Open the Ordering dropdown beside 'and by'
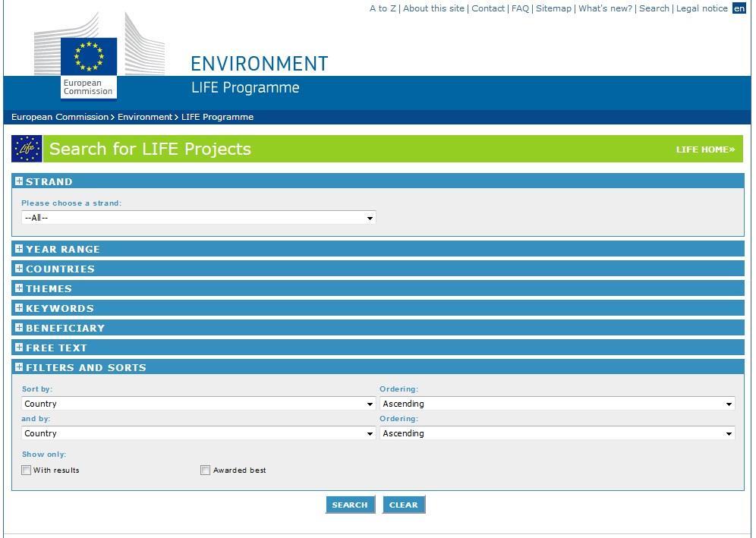The height and width of the screenshot is (538, 756). pyautogui.click(x=557, y=433)
